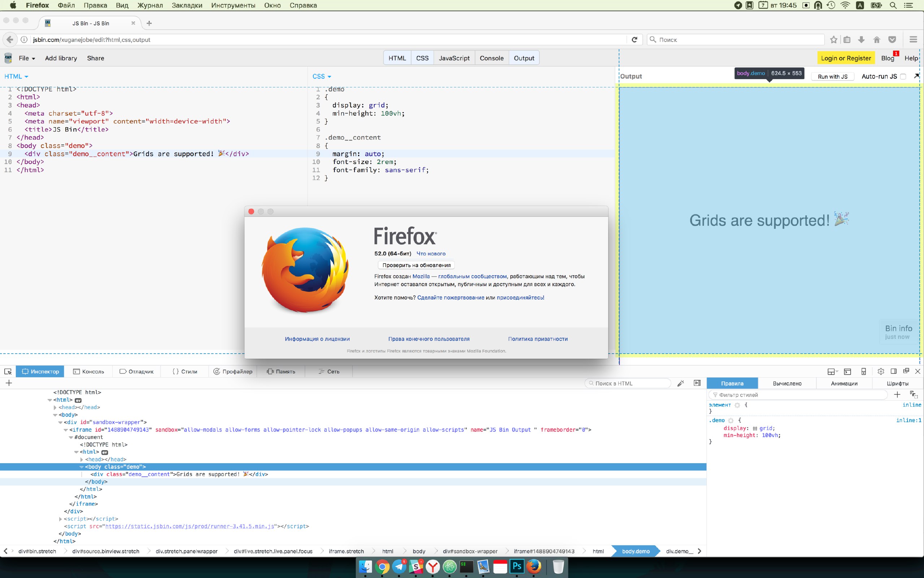This screenshot has width=924, height=578.
Task: Click selector highlighter icon beside .demo
Action: pyautogui.click(x=731, y=420)
